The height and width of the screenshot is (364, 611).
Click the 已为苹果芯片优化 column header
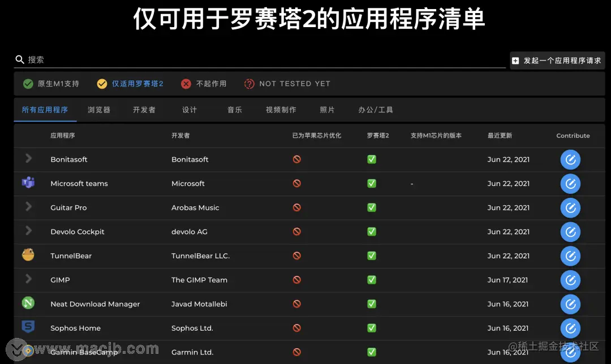point(317,136)
